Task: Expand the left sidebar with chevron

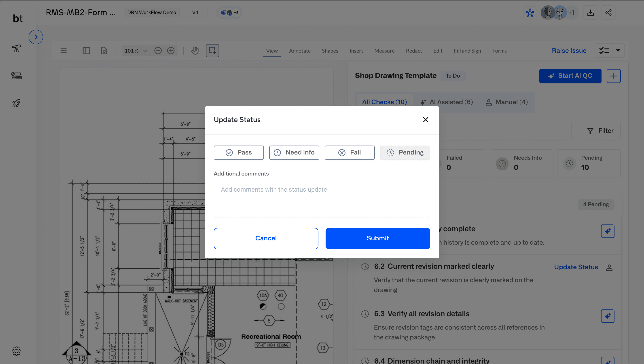Action: click(36, 37)
